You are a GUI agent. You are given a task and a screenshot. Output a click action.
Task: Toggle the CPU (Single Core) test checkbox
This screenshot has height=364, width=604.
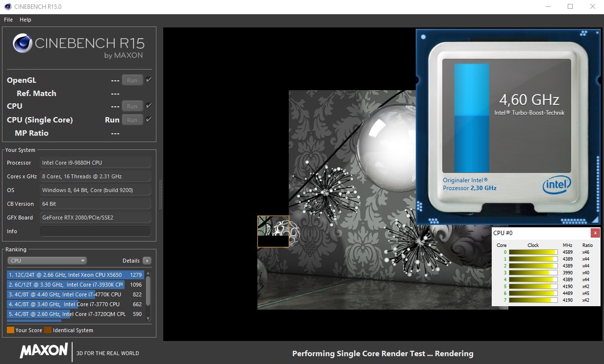pyautogui.click(x=149, y=119)
